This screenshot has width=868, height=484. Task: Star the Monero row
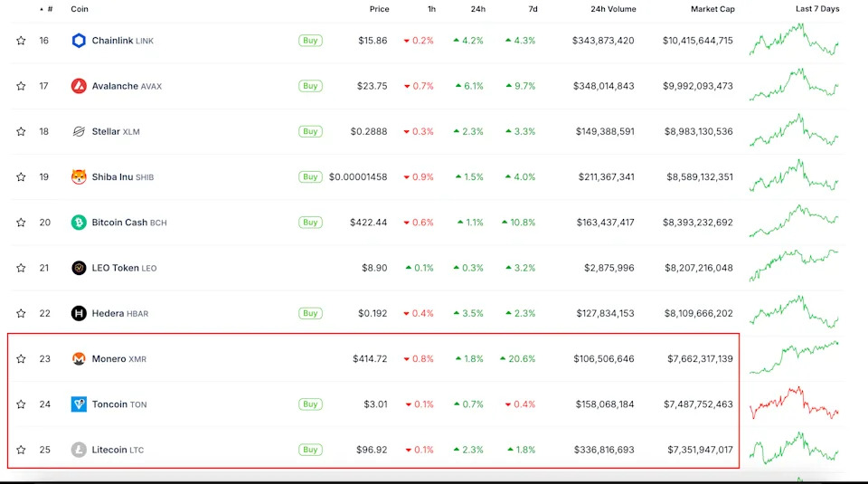pos(21,358)
